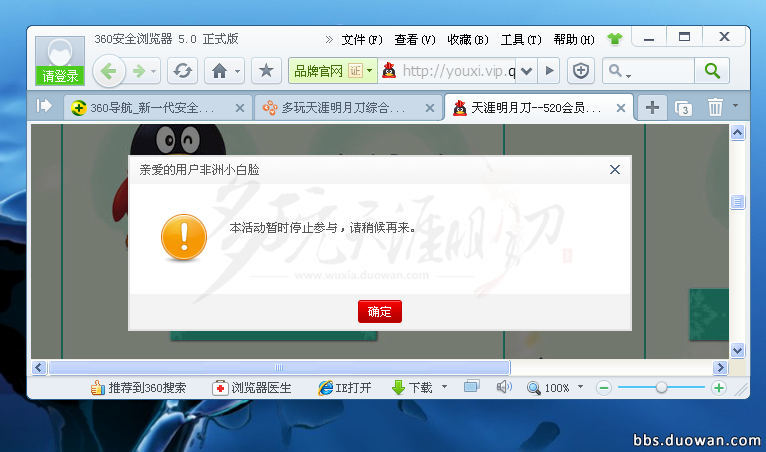Open the 下载 download manager

412,388
